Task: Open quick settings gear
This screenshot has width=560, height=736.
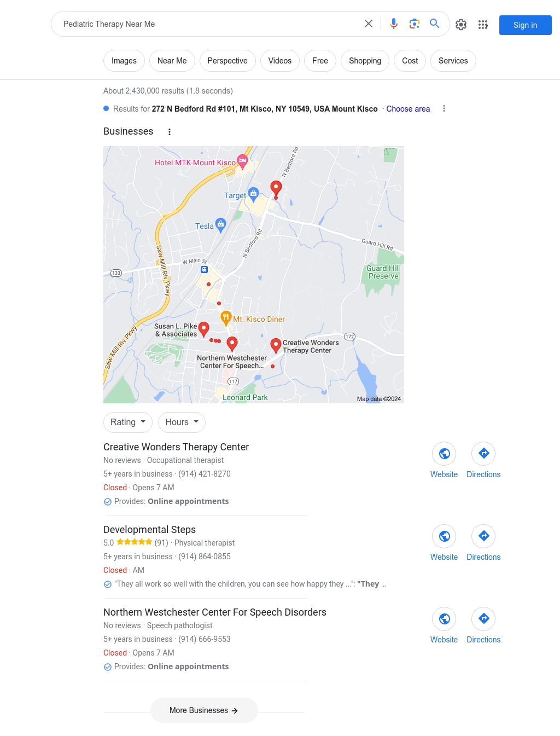Action: point(461,25)
